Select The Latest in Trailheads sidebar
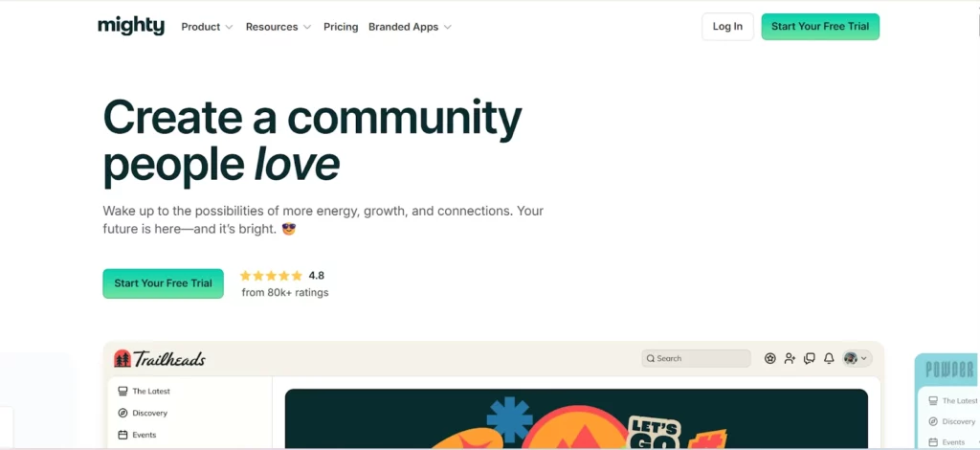This screenshot has width=980, height=450. click(x=150, y=392)
